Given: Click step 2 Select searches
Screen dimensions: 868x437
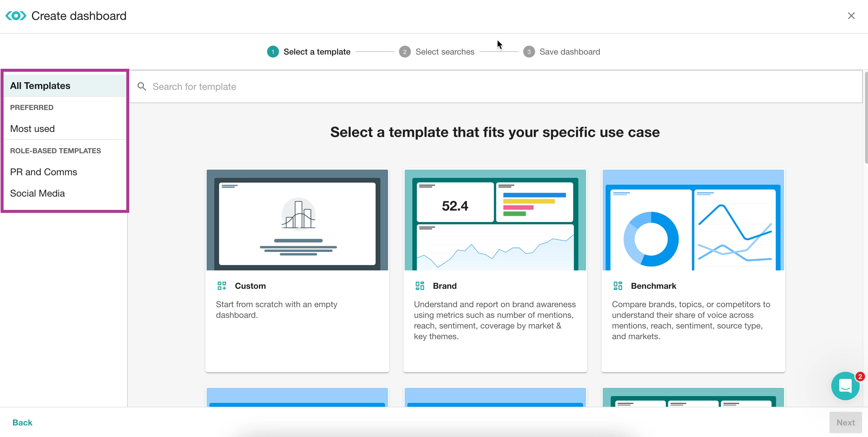Looking at the screenshot, I should coord(444,52).
